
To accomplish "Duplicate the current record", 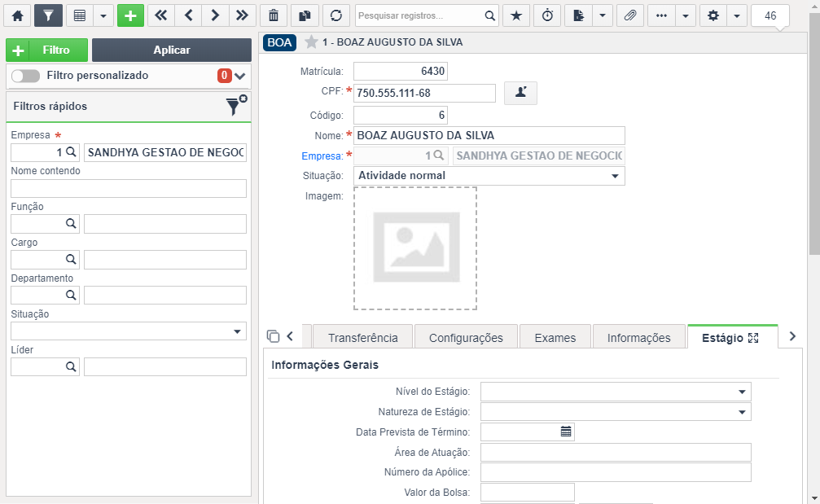I will (305, 15).
